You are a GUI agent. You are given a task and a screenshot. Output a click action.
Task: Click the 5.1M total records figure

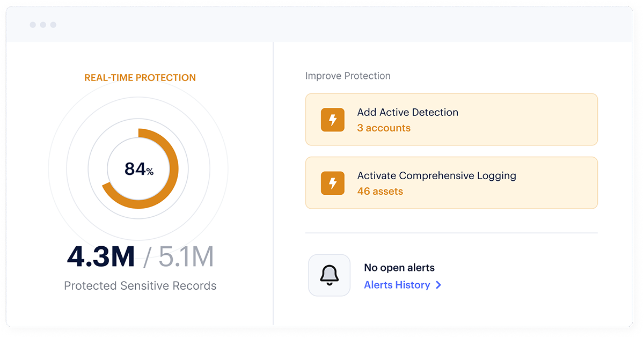186,258
